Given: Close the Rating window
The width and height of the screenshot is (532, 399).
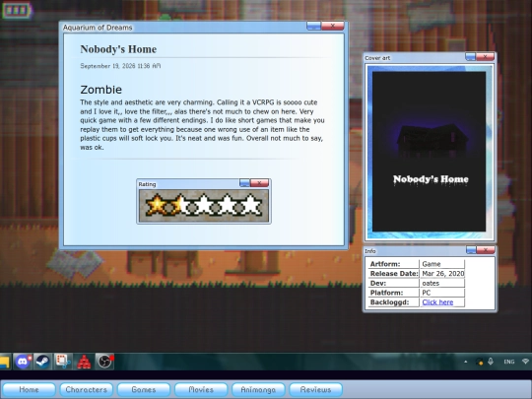Looking at the screenshot, I should click(259, 183).
